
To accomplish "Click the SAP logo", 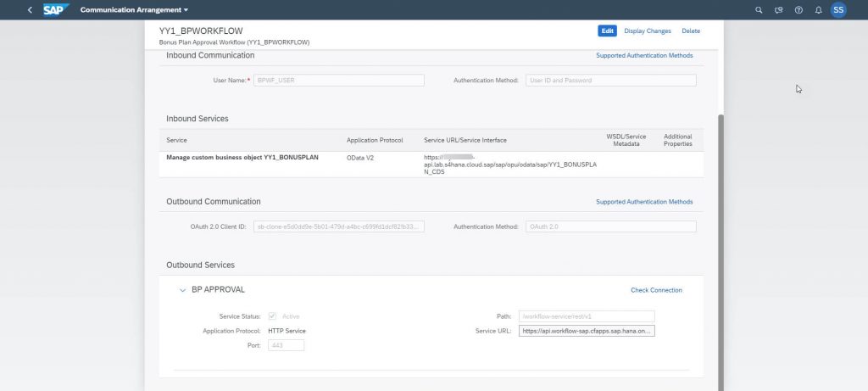I will point(56,10).
